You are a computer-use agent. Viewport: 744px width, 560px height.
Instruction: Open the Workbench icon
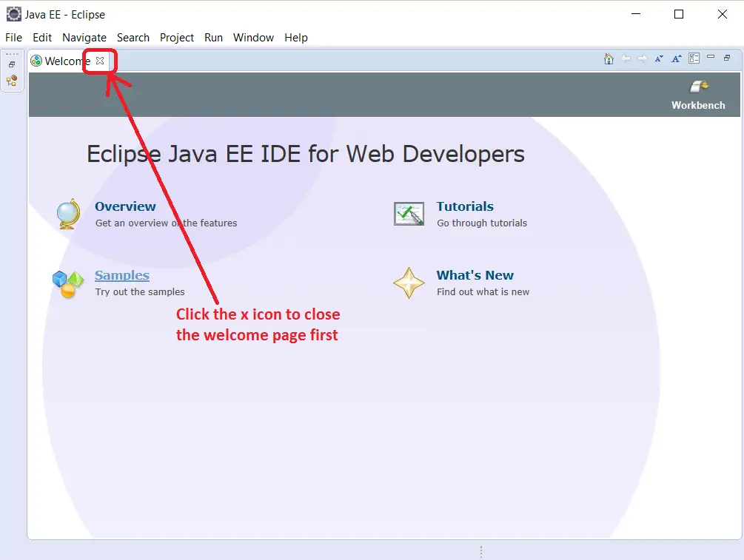[x=699, y=87]
